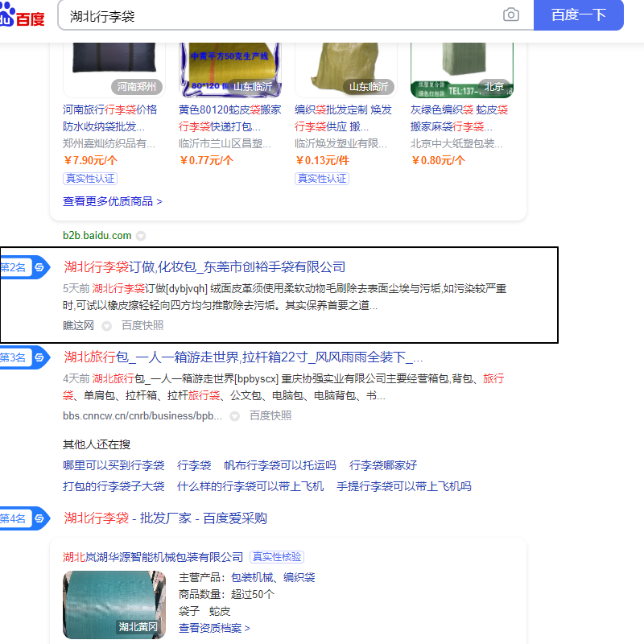Search the short related query 行李袋
The width and height of the screenshot is (644, 644).
coord(194,465)
